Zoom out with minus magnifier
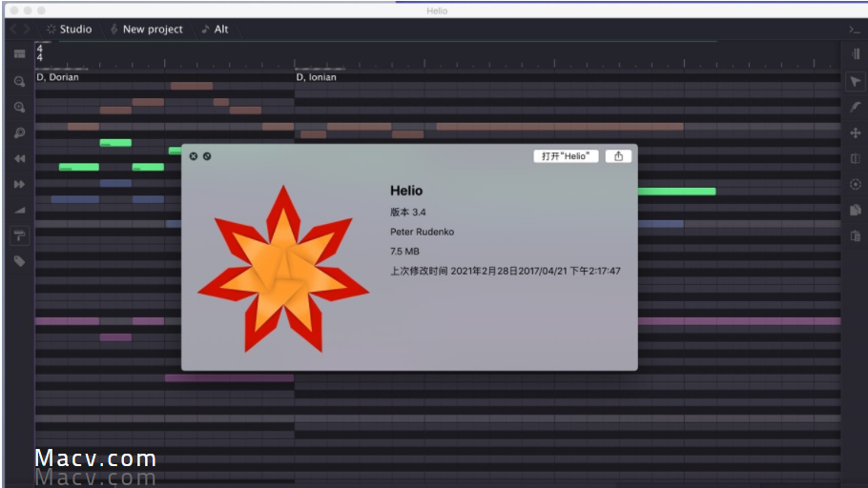The image size is (868, 488). point(19,81)
